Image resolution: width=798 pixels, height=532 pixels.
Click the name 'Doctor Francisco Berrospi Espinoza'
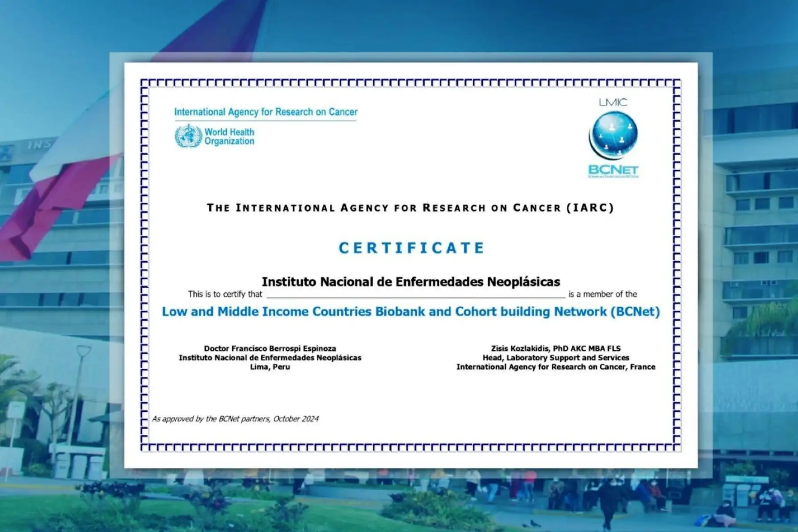pyautogui.click(x=270, y=348)
